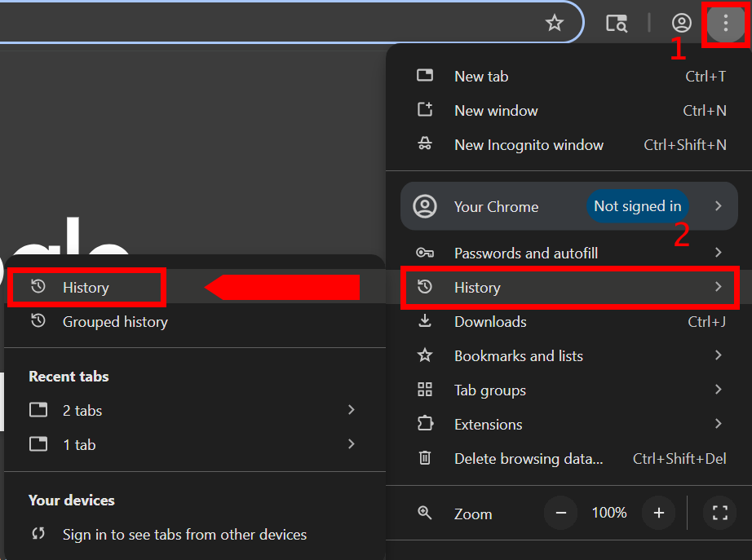The height and width of the screenshot is (560, 752).
Task: Open the Bookmarks and lists submenu chevron
Action: point(719,355)
